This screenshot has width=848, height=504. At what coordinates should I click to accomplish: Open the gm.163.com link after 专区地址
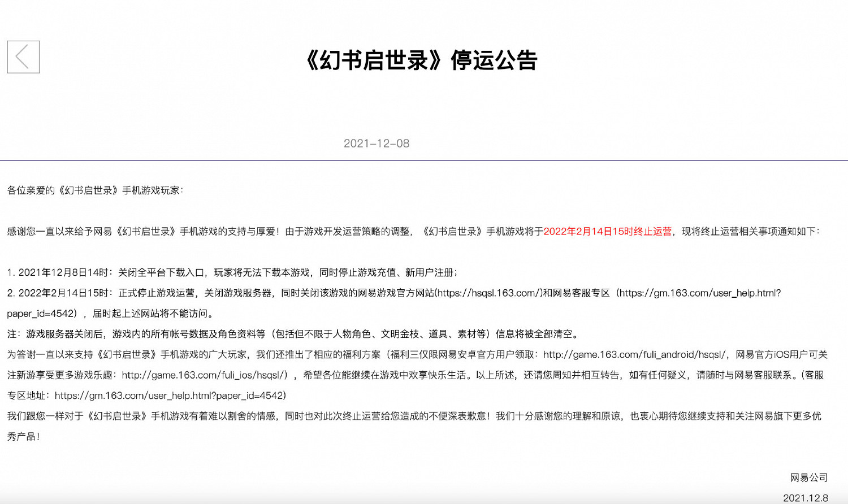pos(170,396)
